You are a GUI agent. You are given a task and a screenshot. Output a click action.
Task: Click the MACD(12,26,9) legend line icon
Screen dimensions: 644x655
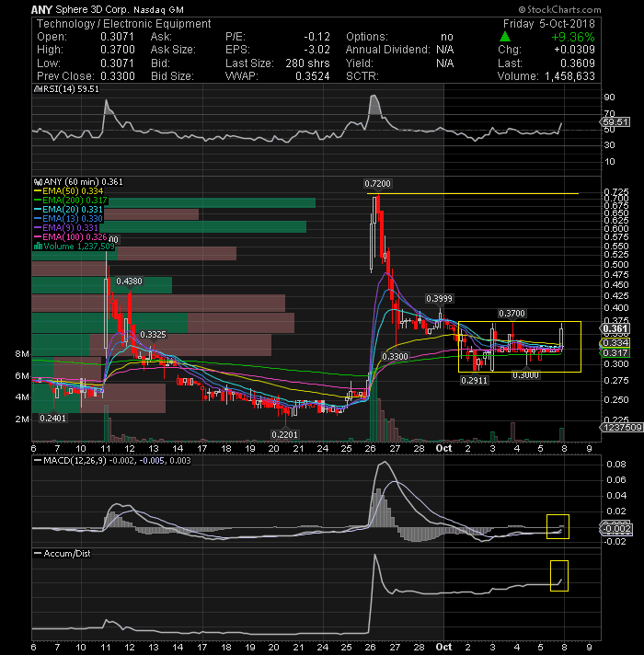[x=38, y=461]
